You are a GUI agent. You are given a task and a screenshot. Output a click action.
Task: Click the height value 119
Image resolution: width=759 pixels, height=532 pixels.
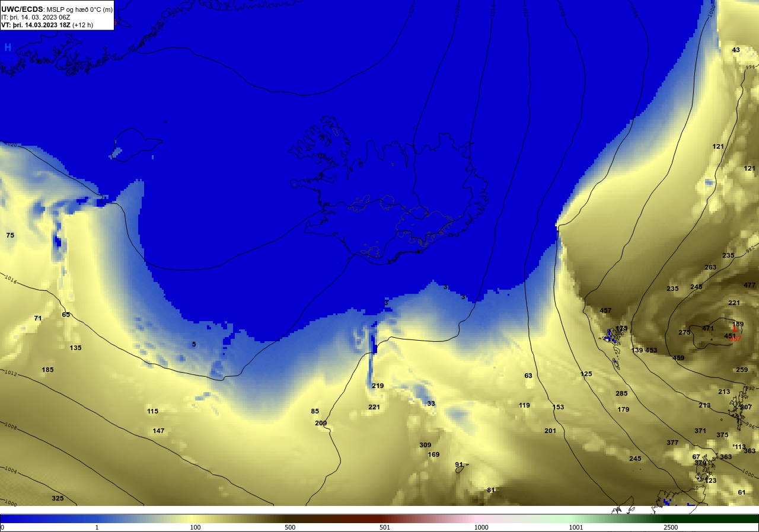524,405
